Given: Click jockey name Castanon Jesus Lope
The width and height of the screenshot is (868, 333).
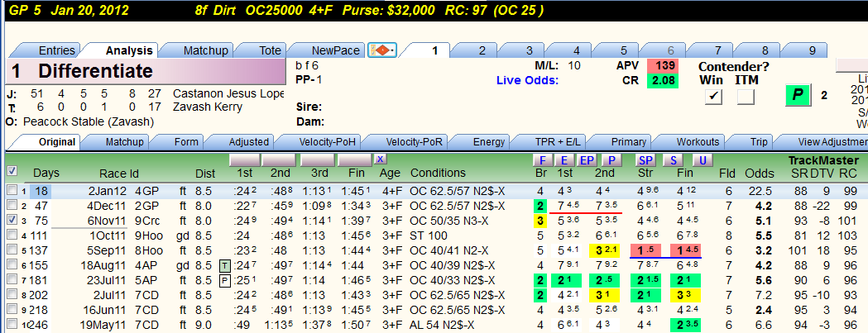Looking at the screenshot, I should 228,93.
